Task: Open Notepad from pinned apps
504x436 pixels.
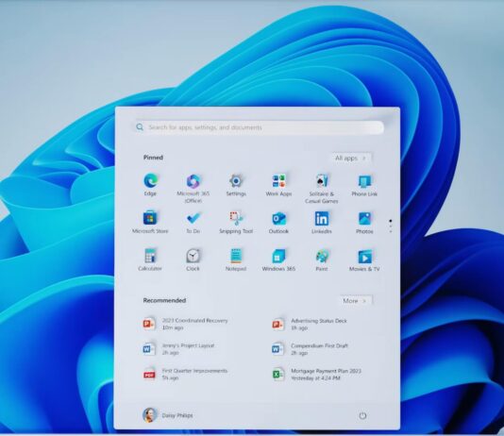Action: pos(236,260)
